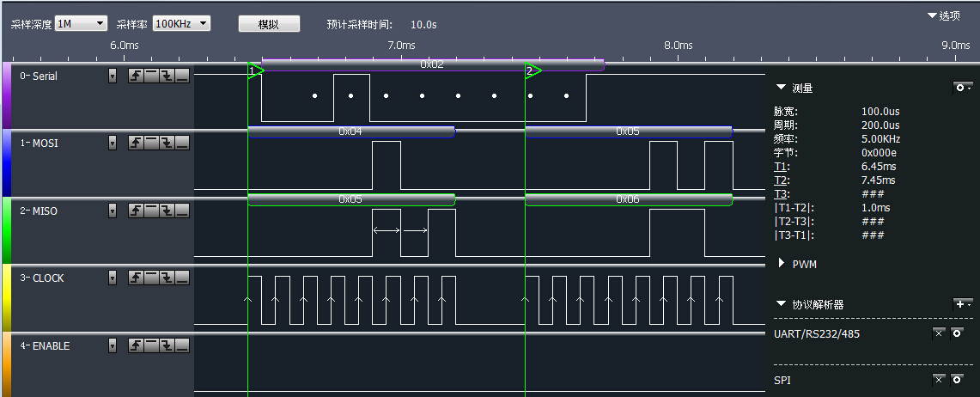The height and width of the screenshot is (397, 980).
Task: Set high level trigger on 1-MOSI
Action: 151,144
